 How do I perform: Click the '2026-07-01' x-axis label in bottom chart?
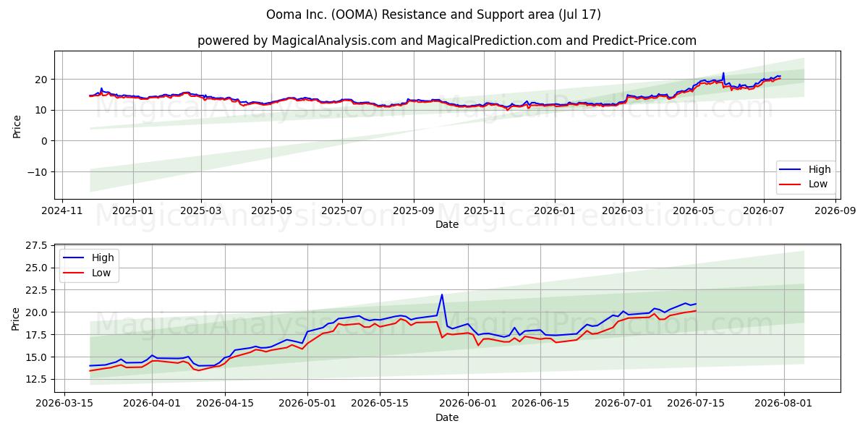point(624,404)
